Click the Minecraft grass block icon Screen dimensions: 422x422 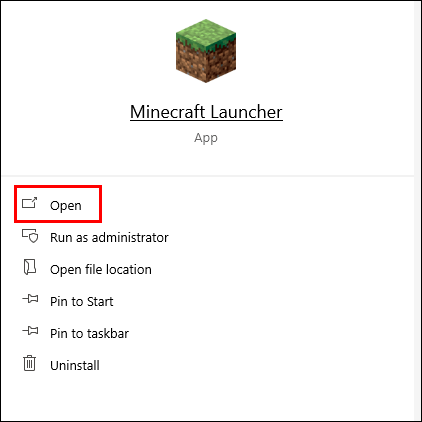point(206,51)
